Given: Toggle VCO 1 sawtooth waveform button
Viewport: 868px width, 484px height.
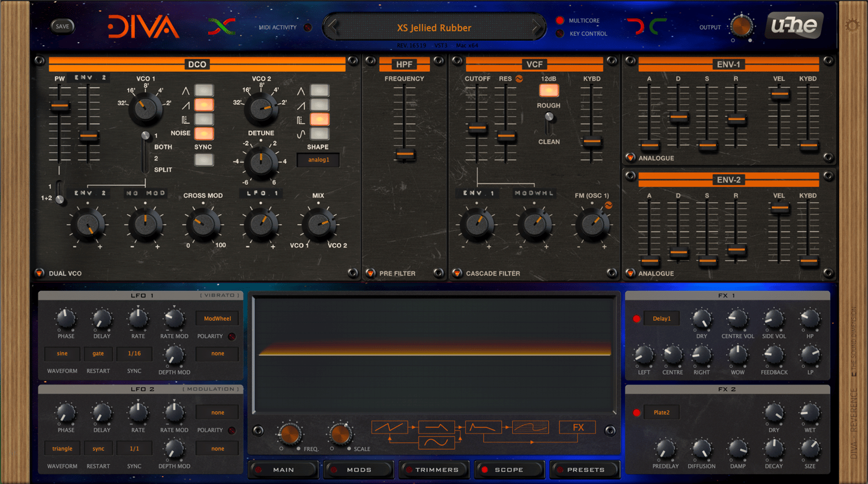Looking at the screenshot, I should pos(204,105).
